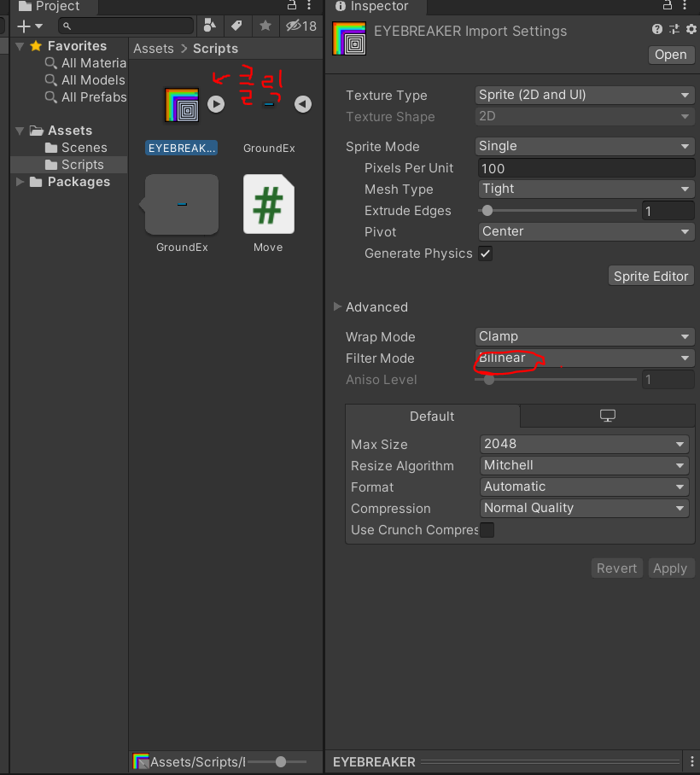Open the Max Size dropdown
The width and height of the screenshot is (700, 775).
pyautogui.click(x=584, y=445)
